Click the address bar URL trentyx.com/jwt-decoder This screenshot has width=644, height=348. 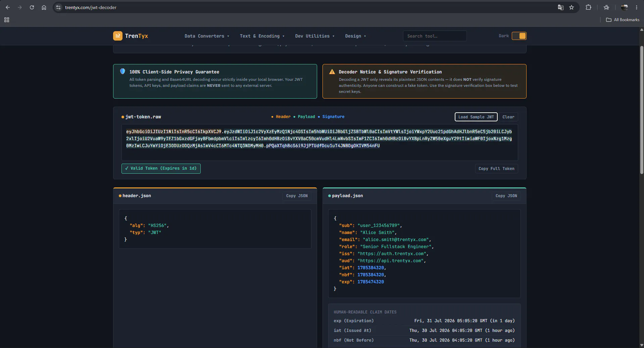(91, 7)
